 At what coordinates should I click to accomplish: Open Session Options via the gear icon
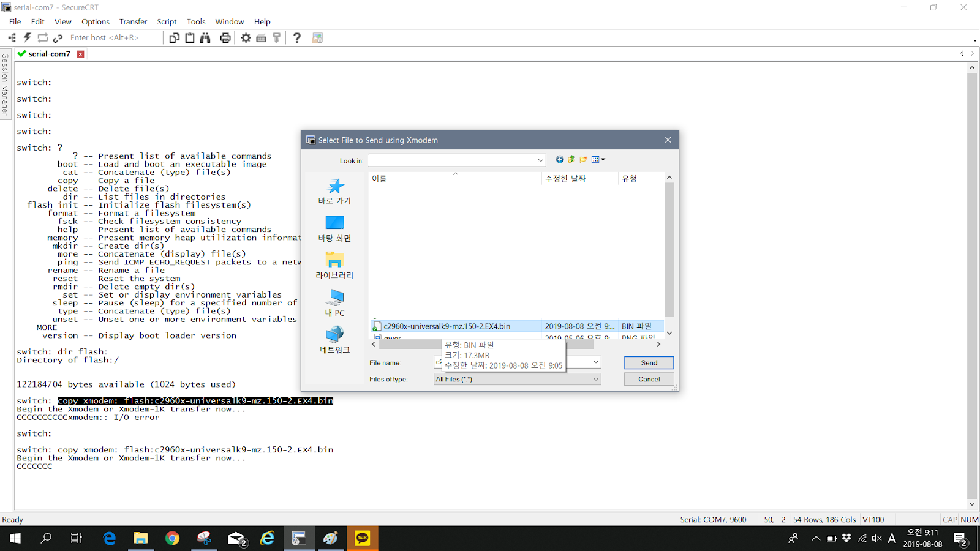point(245,37)
